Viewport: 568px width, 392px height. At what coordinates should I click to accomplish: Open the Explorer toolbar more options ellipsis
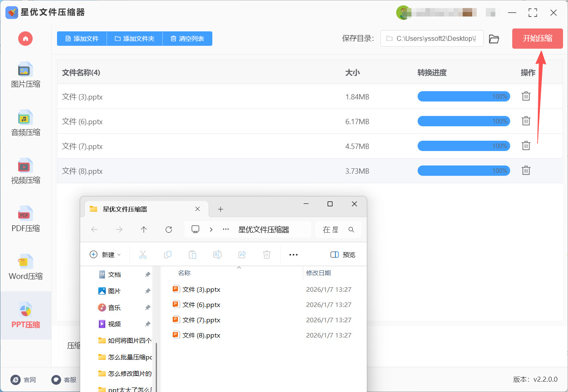[x=293, y=255]
